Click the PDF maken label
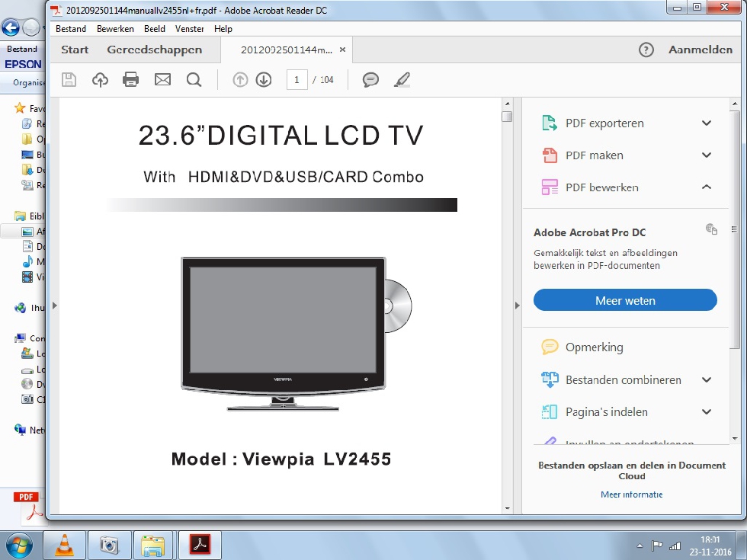The image size is (747, 560). pyautogui.click(x=594, y=155)
